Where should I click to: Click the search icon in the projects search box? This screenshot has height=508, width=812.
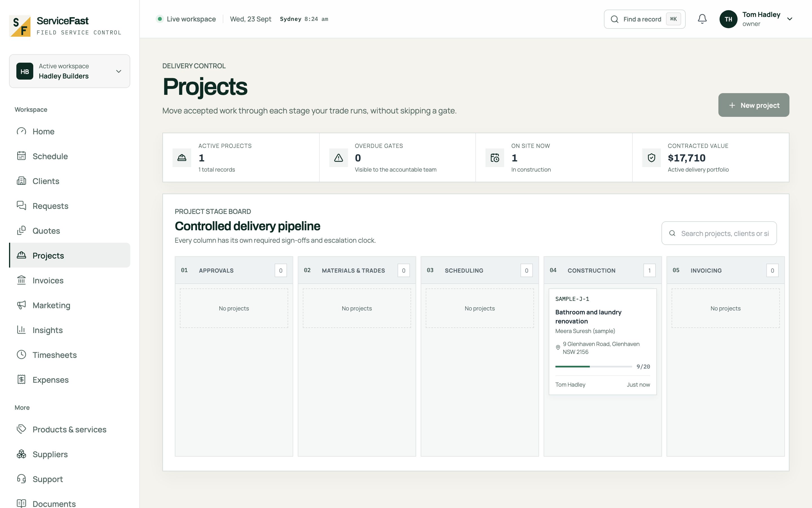tap(672, 233)
